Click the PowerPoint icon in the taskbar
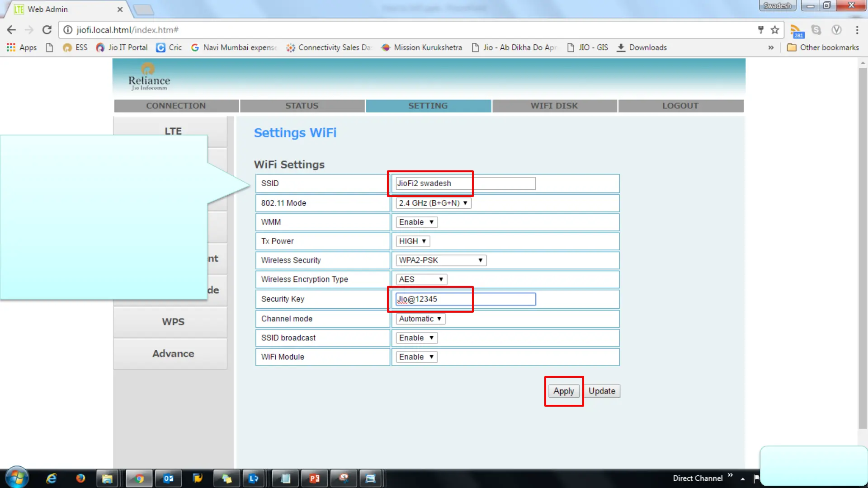The image size is (868, 488). [x=315, y=478]
